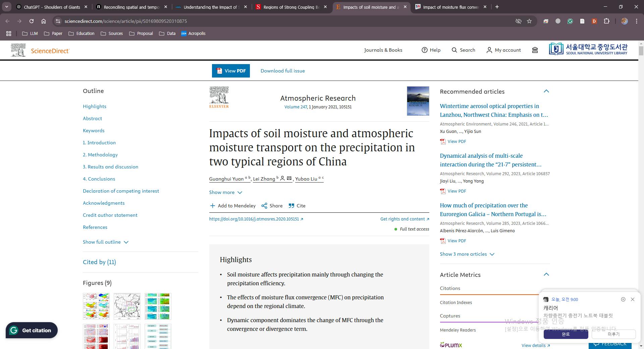Click view site information icon

coord(58,21)
